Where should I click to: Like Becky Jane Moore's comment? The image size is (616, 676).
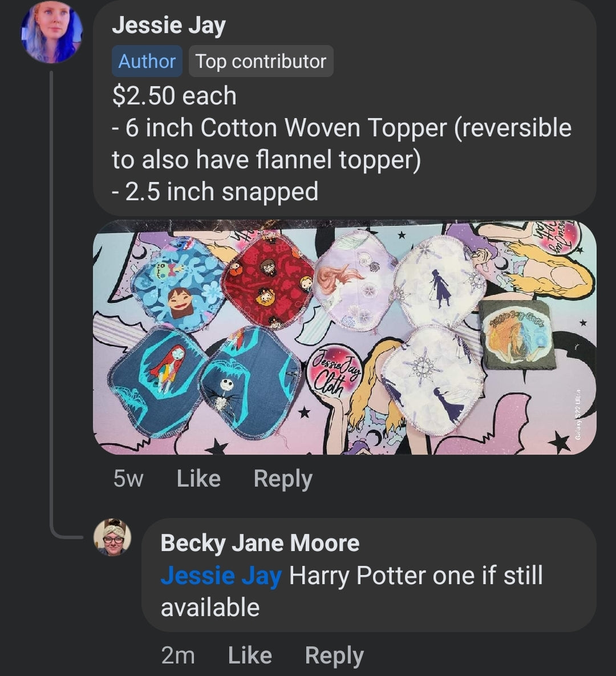click(x=249, y=655)
